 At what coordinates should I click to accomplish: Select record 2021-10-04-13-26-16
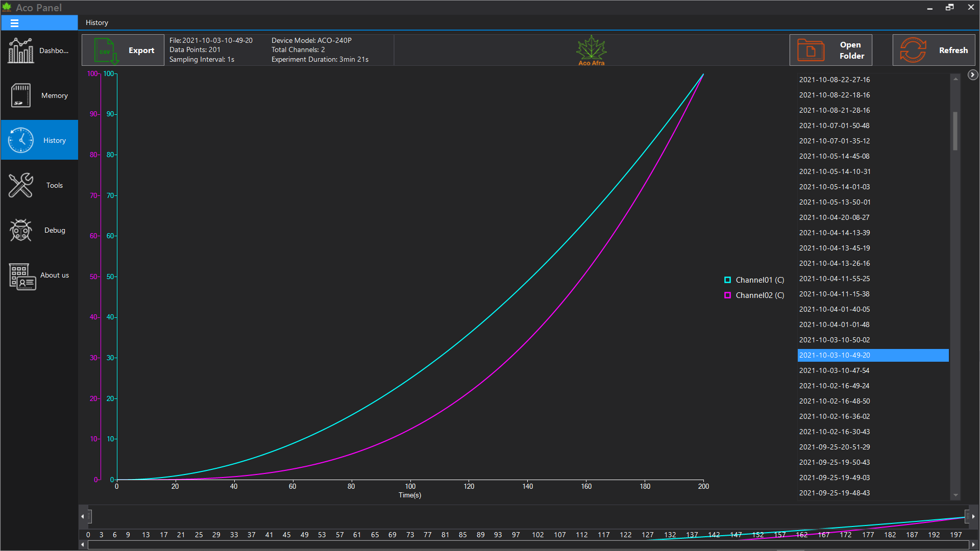[873, 263]
